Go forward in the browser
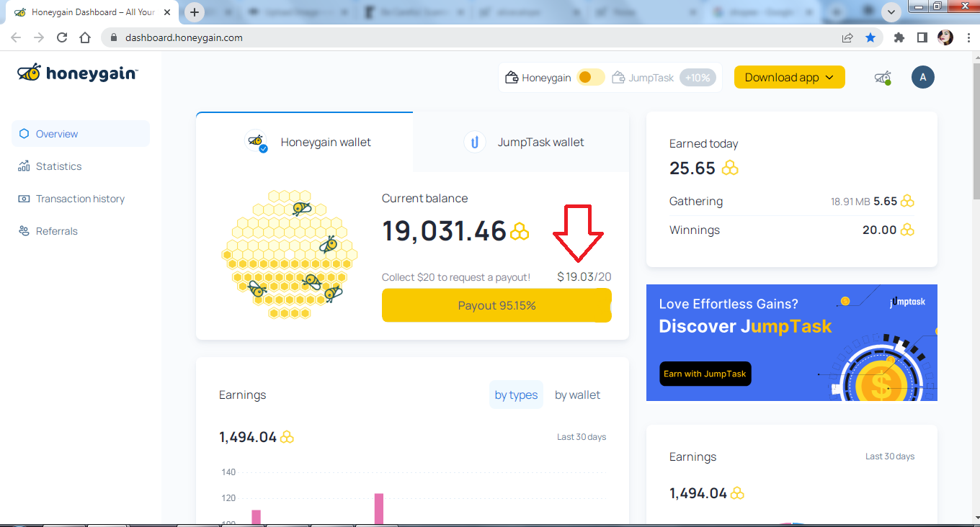 tap(39, 37)
